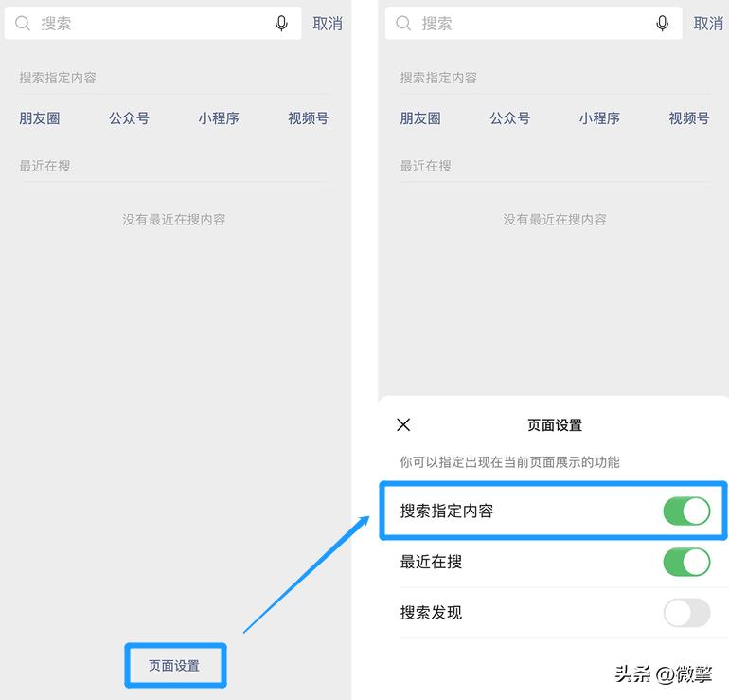729x700 pixels.
Task: Close the 页面设置 panel with the X icon
Action: [403, 424]
